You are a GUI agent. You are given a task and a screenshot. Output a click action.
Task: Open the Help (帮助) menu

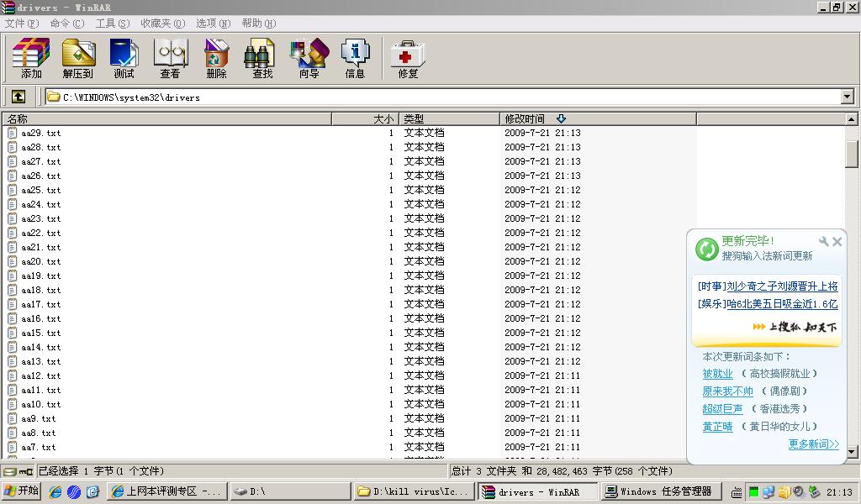pyautogui.click(x=259, y=23)
